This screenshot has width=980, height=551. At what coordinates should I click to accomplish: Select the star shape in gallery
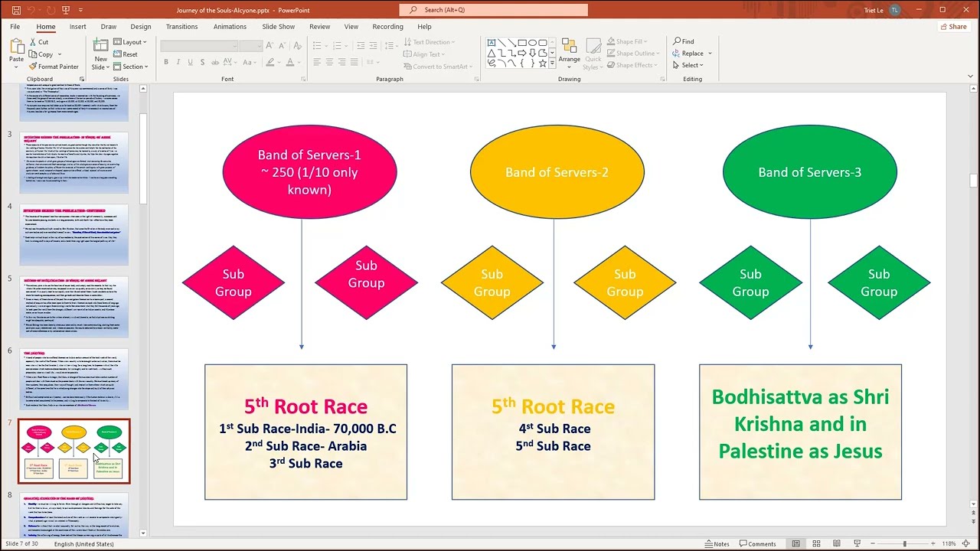click(x=541, y=63)
